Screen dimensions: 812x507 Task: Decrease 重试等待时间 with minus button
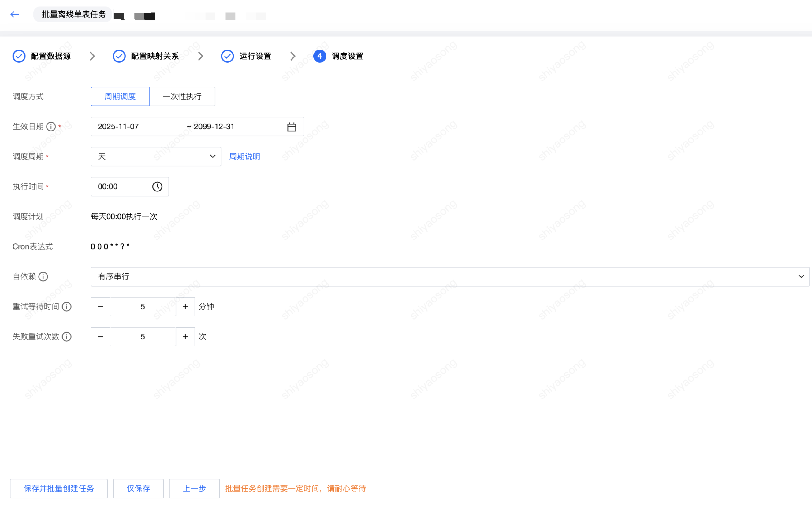[x=100, y=306]
